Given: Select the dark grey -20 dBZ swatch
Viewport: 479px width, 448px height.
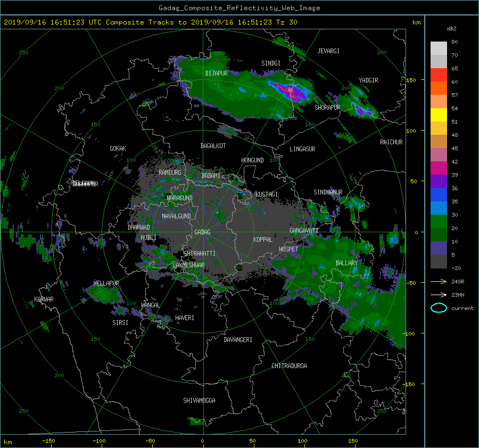Looking at the screenshot, I should (x=439, y=261).
